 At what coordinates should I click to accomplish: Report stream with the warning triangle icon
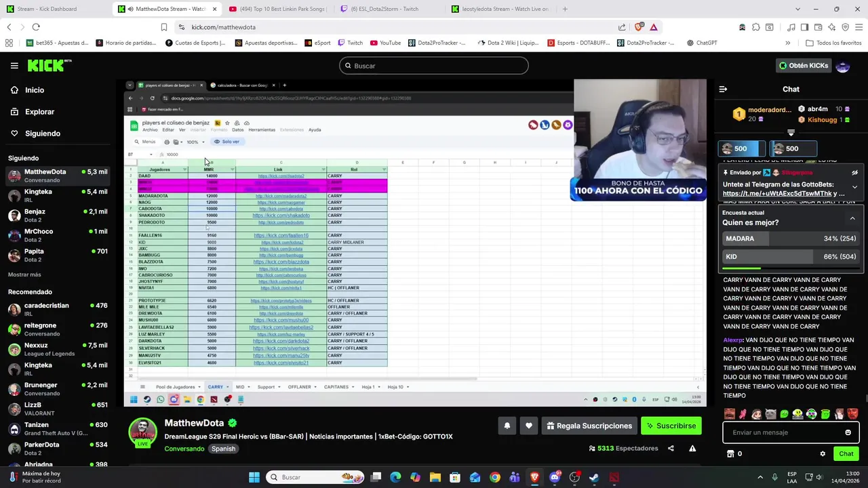point(692,448)
